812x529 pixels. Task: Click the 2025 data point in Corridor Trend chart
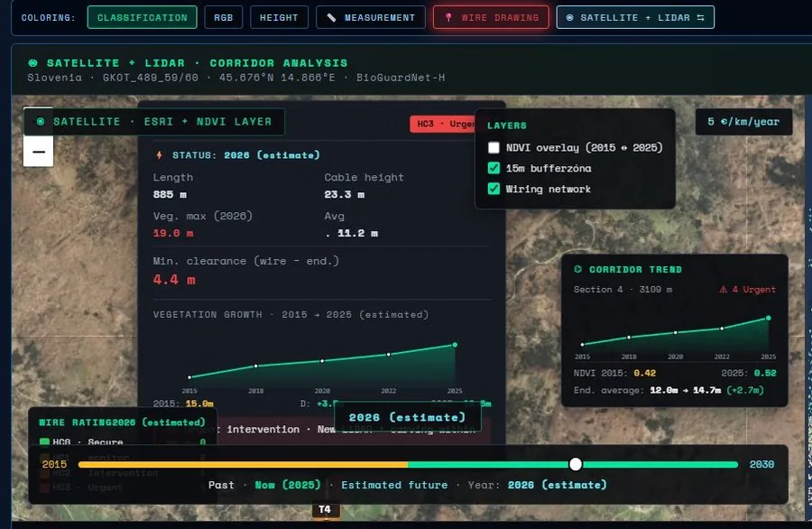[x=769, y=318]
